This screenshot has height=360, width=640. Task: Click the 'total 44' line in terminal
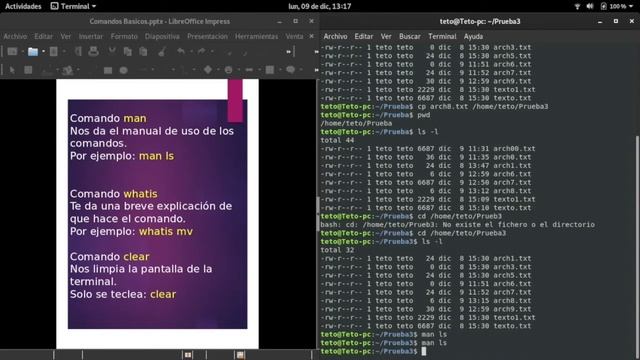tap(337, 140)
